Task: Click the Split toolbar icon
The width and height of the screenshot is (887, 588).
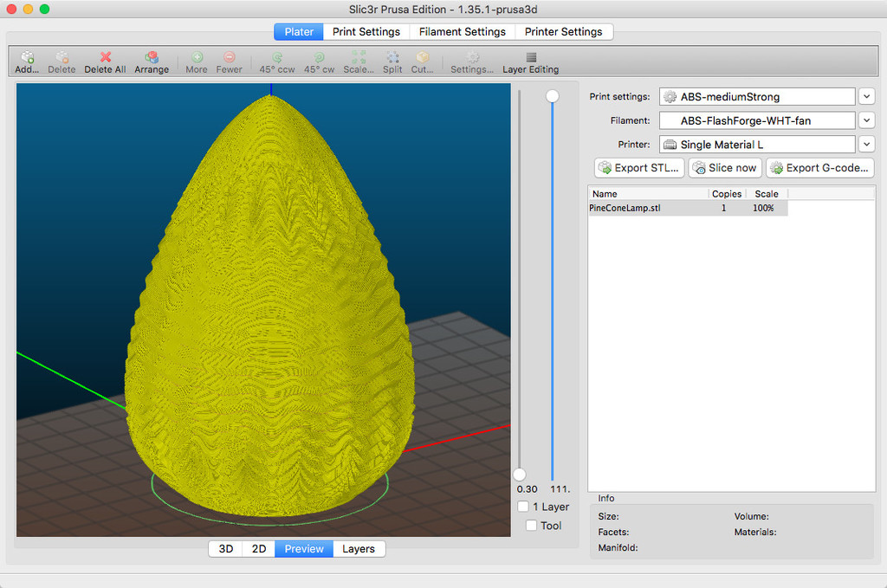Action: coord(392,58)
